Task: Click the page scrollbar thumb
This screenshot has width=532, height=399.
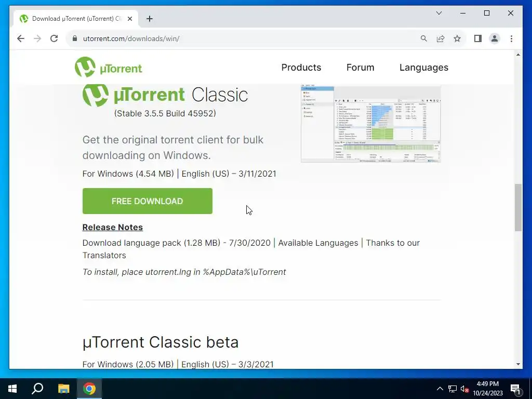Action: point(518,208)
